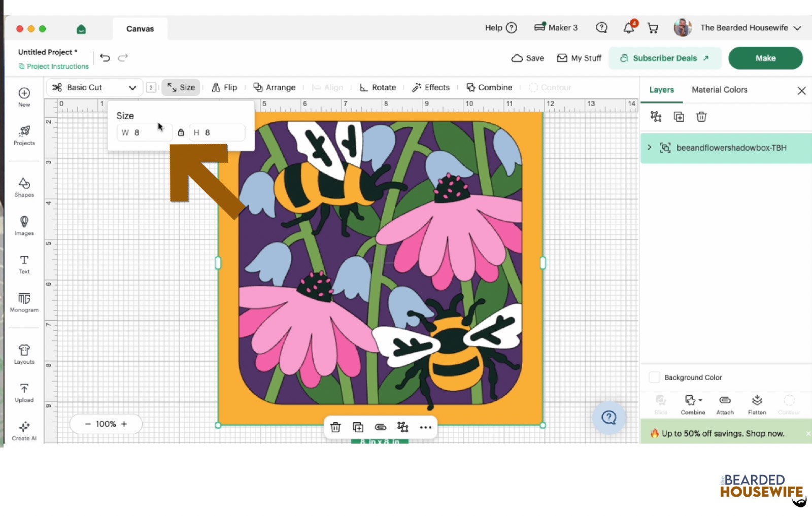Click the 100% zoom level

click(106, 424)
